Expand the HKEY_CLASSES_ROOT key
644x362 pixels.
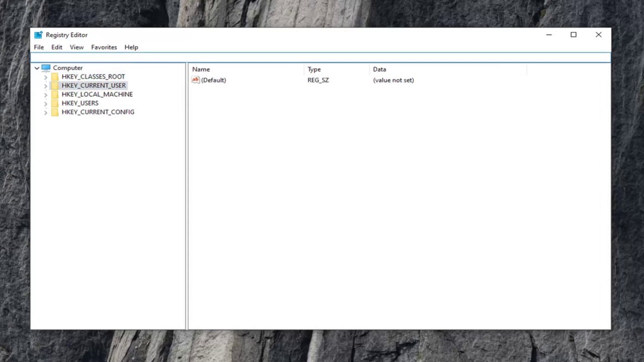(x=46, y=77)
